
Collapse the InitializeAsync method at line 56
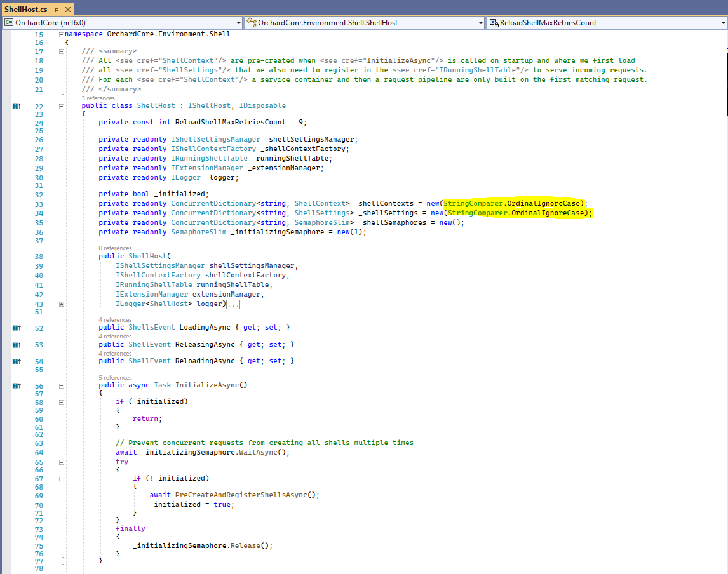61,385
